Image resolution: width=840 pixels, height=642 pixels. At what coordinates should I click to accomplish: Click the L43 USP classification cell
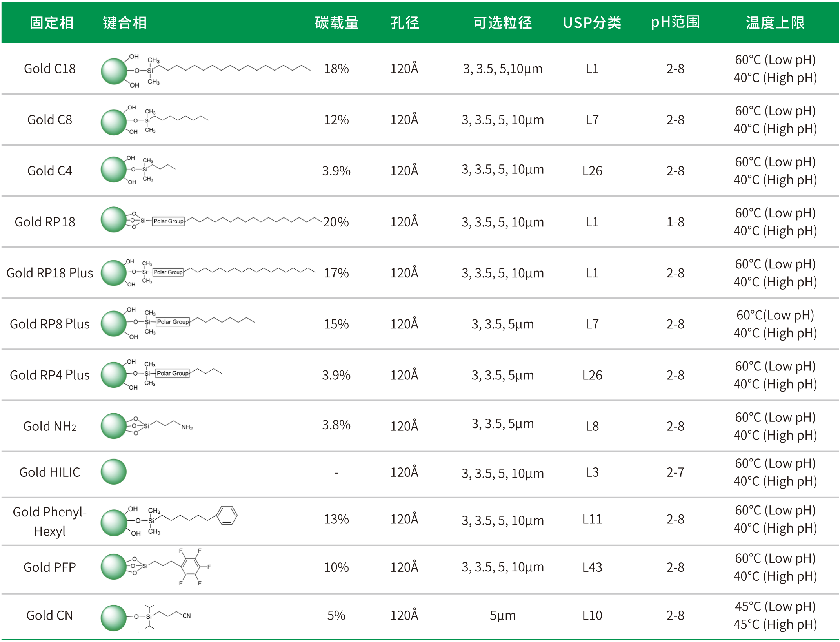click(x=592, y=567)
